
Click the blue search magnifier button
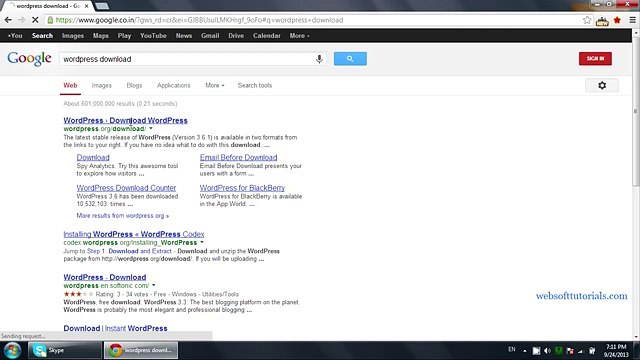[350, 58]
